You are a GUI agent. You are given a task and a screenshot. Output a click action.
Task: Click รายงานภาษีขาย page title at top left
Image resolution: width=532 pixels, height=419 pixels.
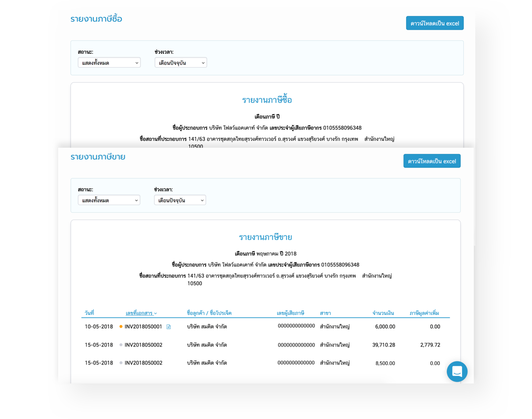click(98, 157)
